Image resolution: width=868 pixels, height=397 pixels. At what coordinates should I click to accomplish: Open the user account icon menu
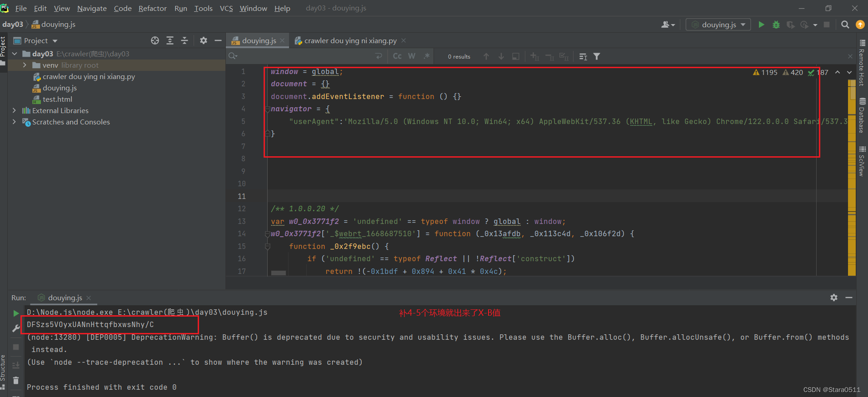[668, 25]
